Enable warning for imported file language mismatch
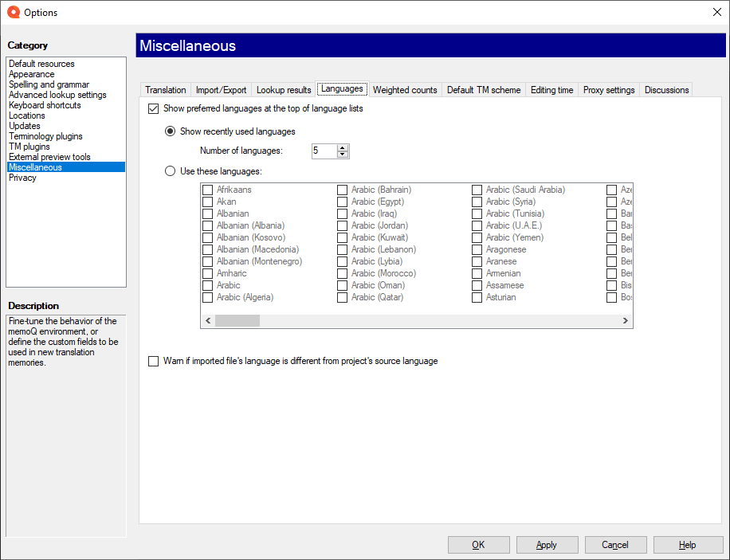The height and width of the screenshot is (560, 730). point(153,361)
